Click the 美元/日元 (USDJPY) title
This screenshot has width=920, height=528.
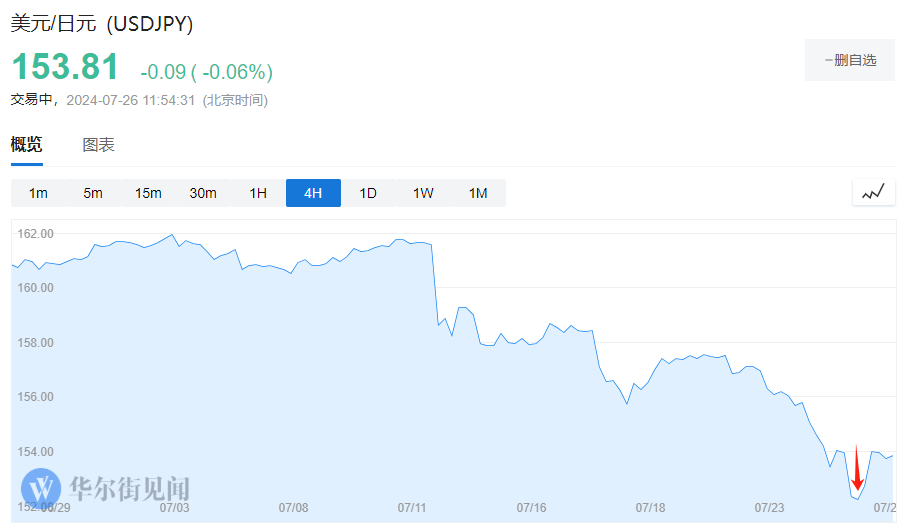[x=102, y=23]
